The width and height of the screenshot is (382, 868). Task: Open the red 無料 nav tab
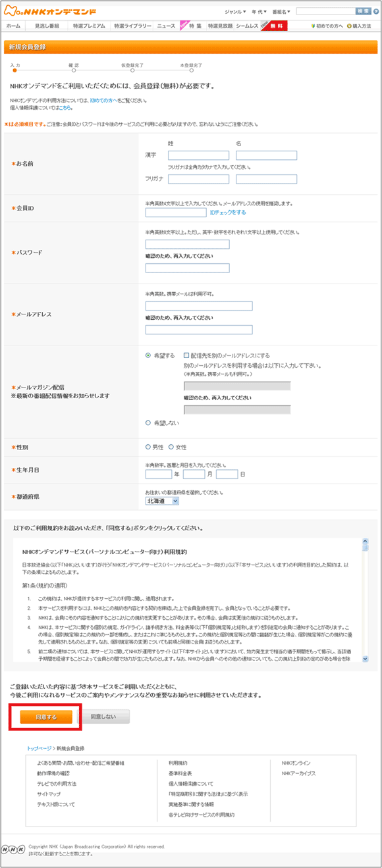click(275, 26)
